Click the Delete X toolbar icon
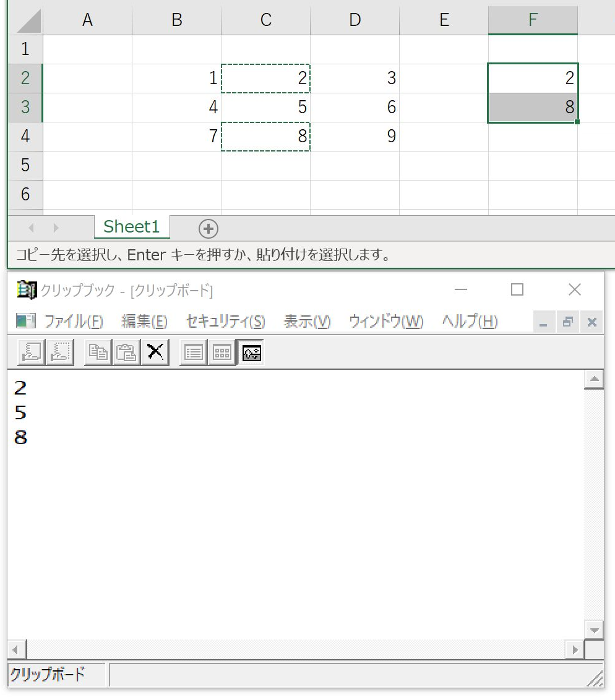Viewport: 615px width, 700px height. click(x=155, y=352)
